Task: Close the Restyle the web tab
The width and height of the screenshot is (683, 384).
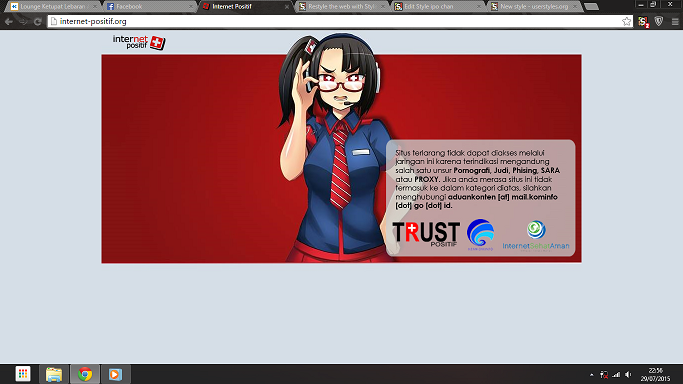Action: (383, 7)
